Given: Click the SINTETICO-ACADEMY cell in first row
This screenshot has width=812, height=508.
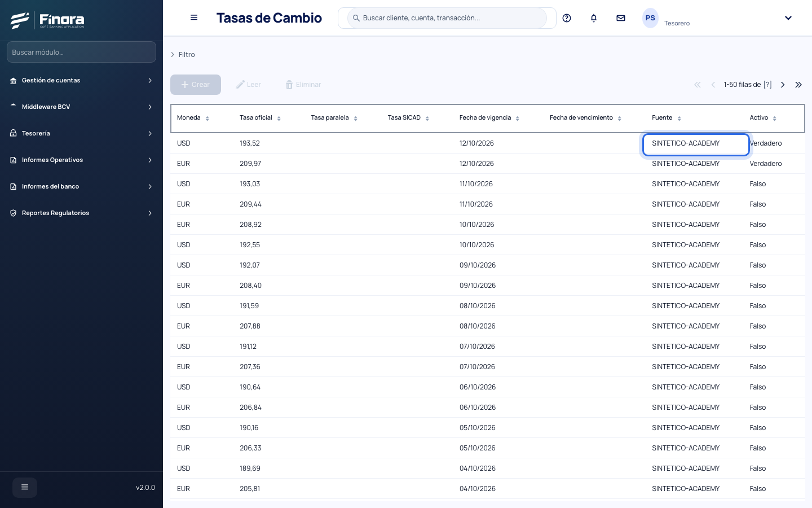Looking at the screenshot, I should [696, 144].
